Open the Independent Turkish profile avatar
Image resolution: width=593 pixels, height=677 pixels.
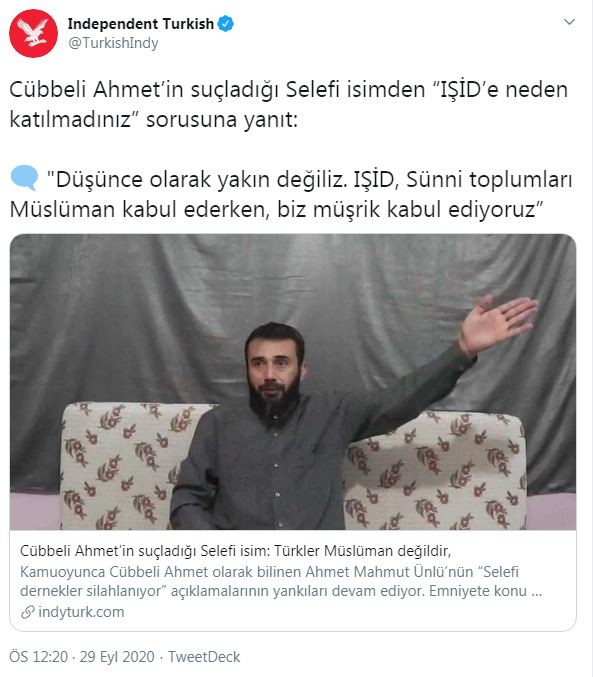34,33
